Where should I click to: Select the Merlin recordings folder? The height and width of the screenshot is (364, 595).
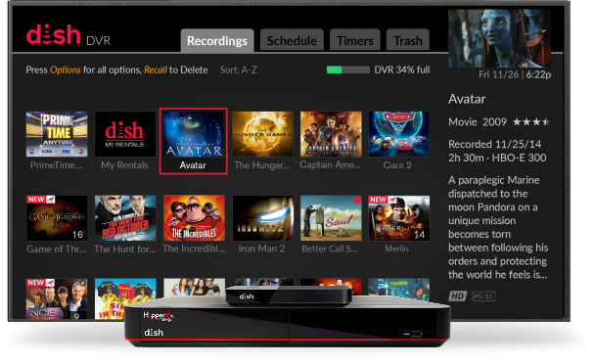(399, 218)
